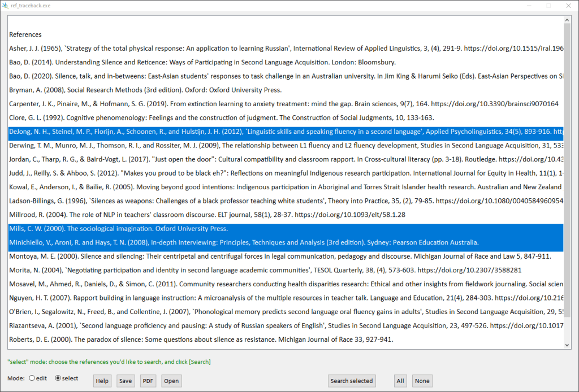Click the Save button
This screenshot has width=579, height=392.
click(x=126, y=381)
